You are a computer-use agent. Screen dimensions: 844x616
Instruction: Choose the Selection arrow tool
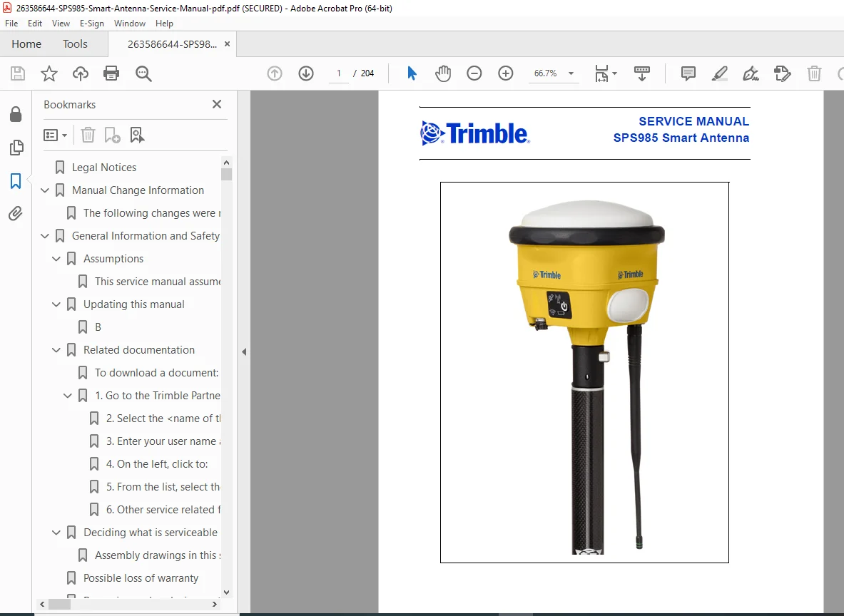pos(412,73)
